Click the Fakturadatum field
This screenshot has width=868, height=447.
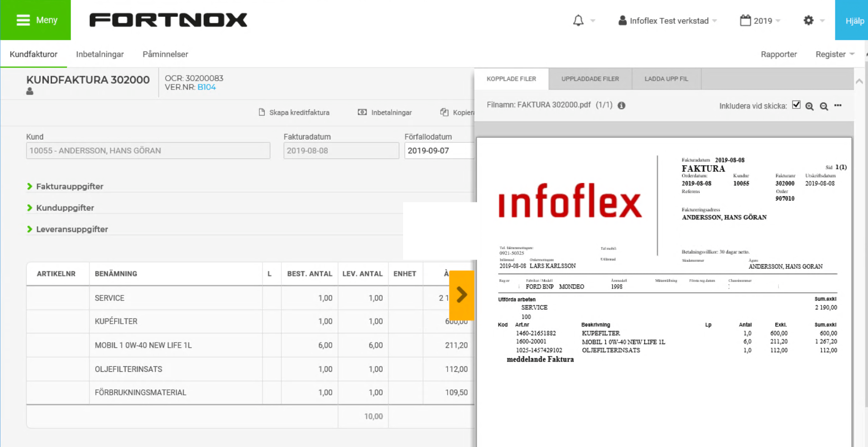click(x=341, y=151)
